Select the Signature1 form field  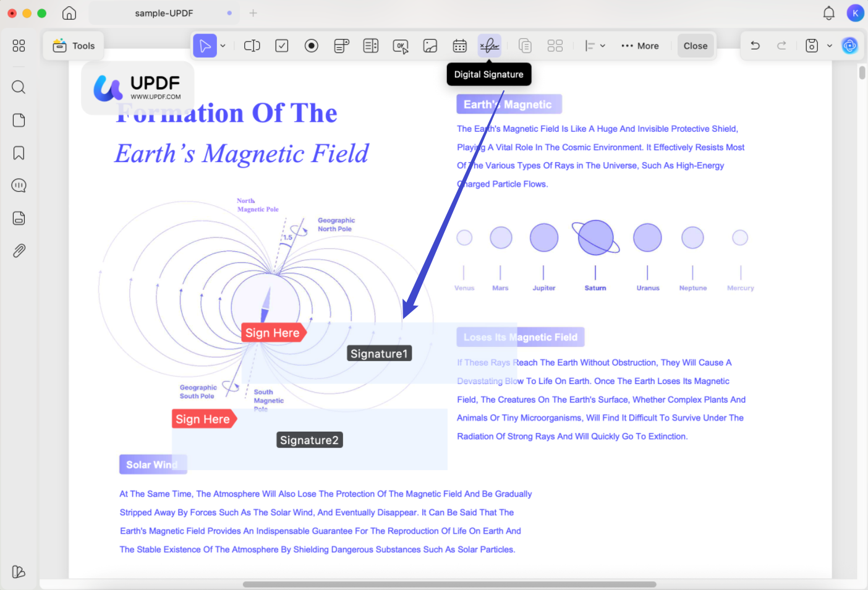point(379,354)
